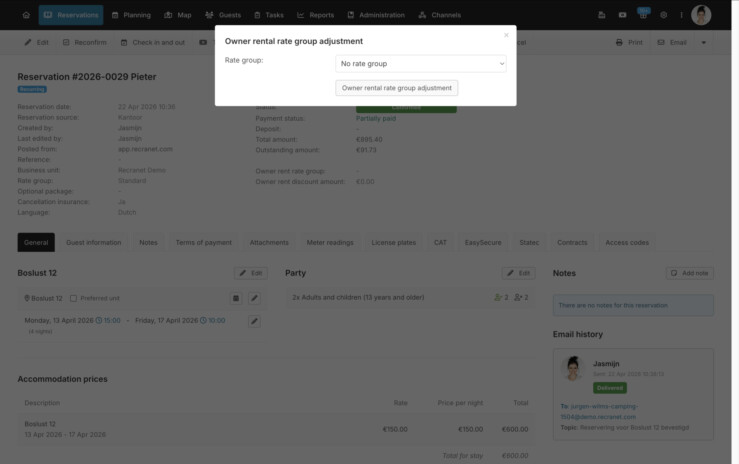Click the green guest count icon

click(x=498, y=297)
